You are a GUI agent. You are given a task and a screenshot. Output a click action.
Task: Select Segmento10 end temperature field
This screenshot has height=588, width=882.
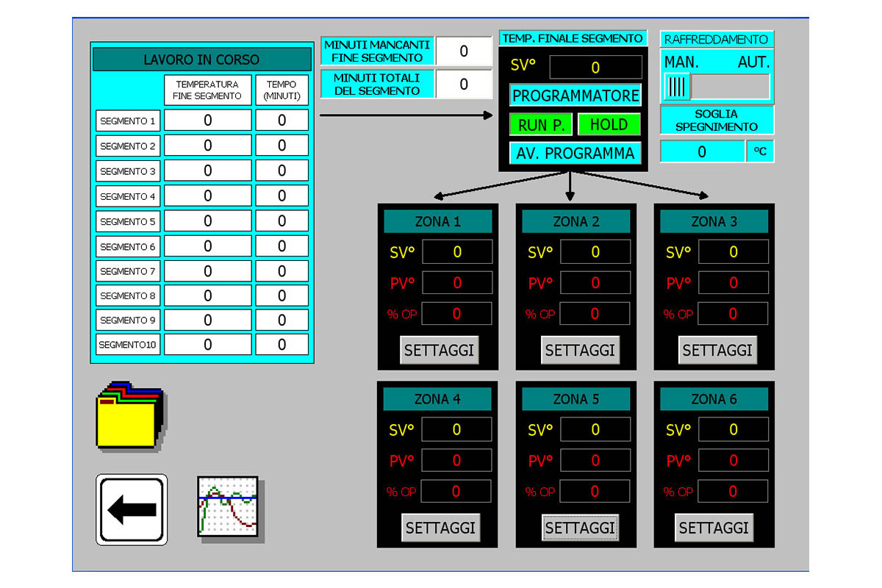tap(207, 345)
